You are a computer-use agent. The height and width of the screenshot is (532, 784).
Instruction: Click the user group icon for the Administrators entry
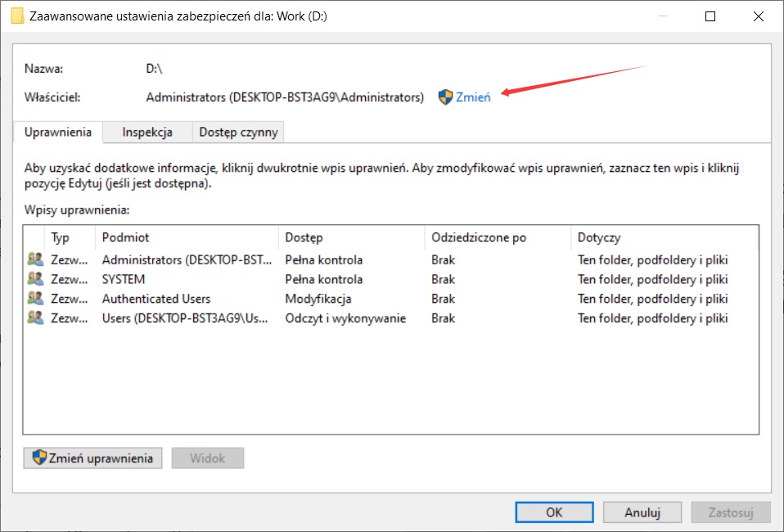click(x=34, y=260)
